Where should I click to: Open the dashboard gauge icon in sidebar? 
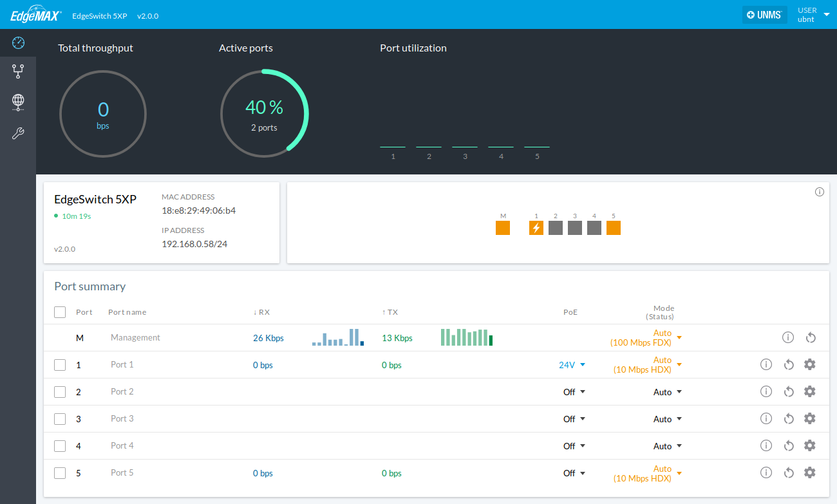pyautogui.click(x=18, y=43)
